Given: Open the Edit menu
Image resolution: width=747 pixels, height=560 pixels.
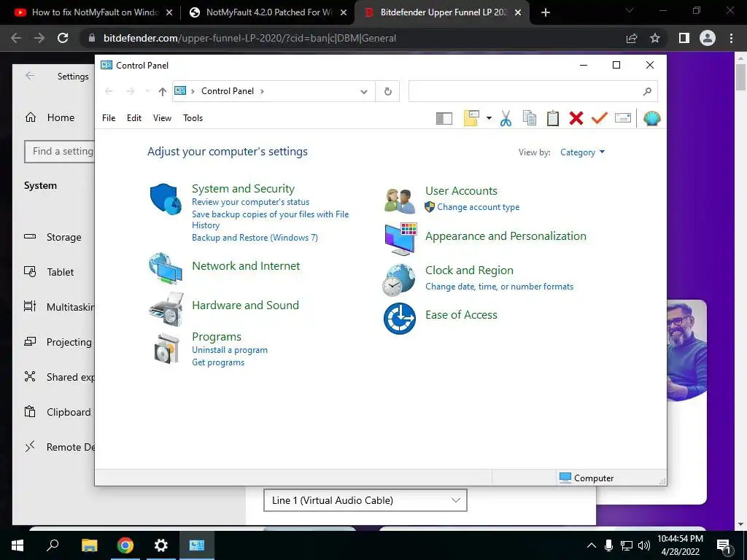Looking at the screenshot, I should tap(134, 118).
